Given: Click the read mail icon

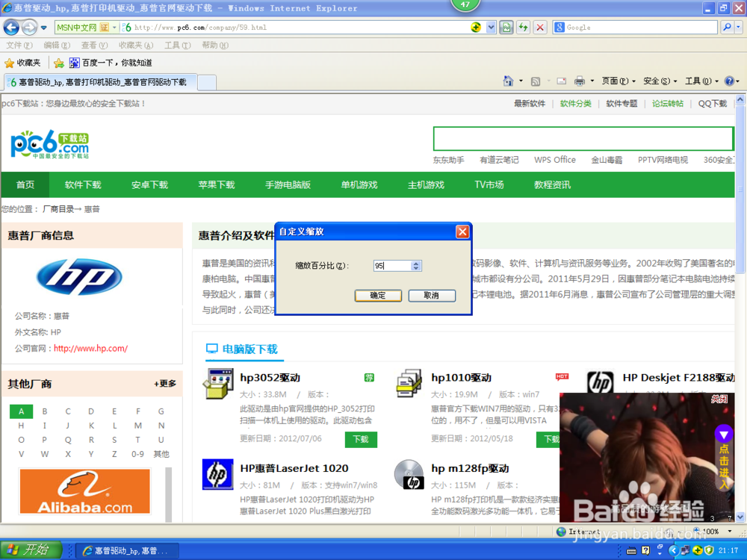Looking at the screenshot, I should tap(562, 81).
